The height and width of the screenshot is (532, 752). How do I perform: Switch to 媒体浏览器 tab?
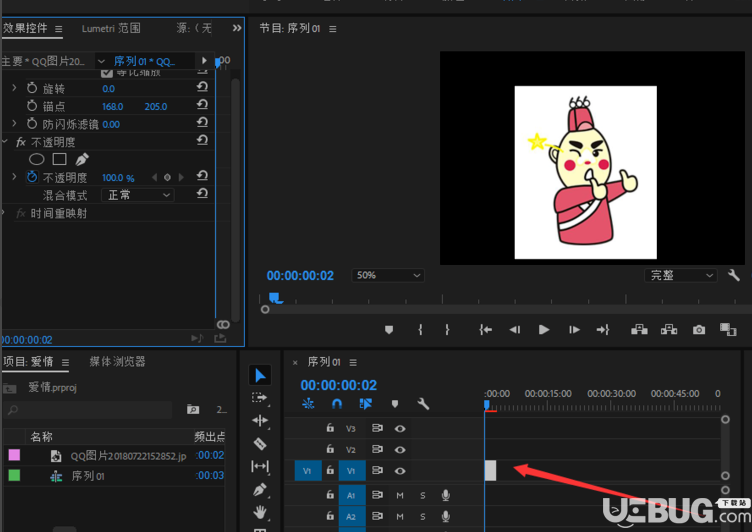pyautogui.click(x=118, y=362)
